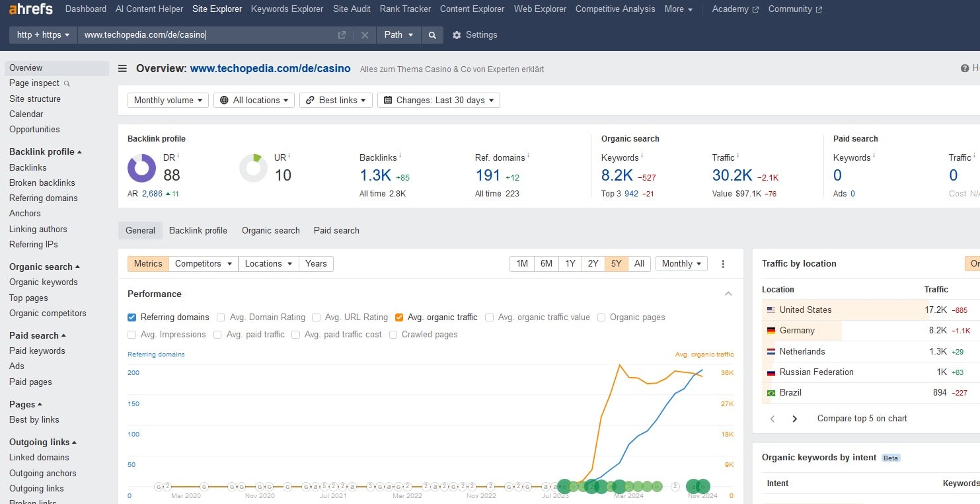Open Site Audit in top menu
980x504 pixels.
(x=352, y=9)
